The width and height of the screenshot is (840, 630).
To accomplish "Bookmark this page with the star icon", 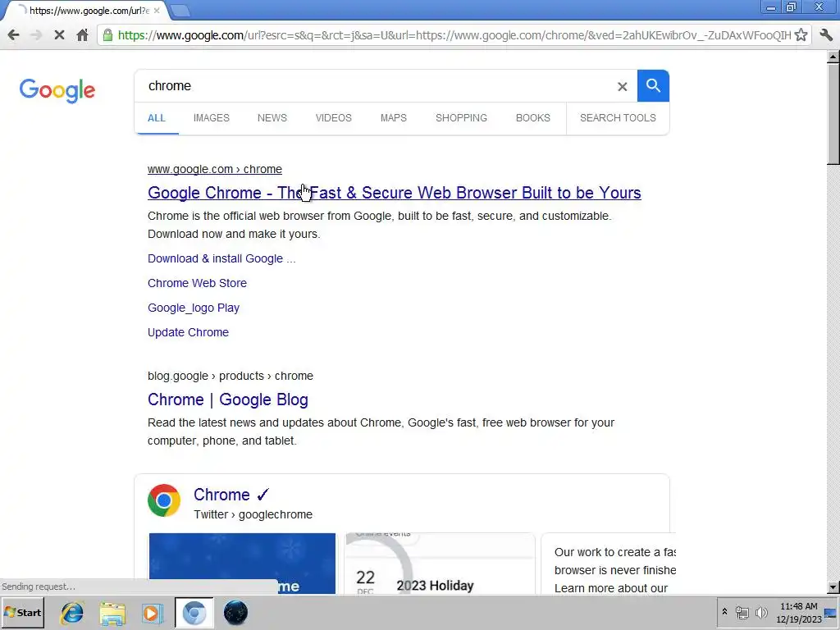I will pyautogui.click(x=801, y=35).
